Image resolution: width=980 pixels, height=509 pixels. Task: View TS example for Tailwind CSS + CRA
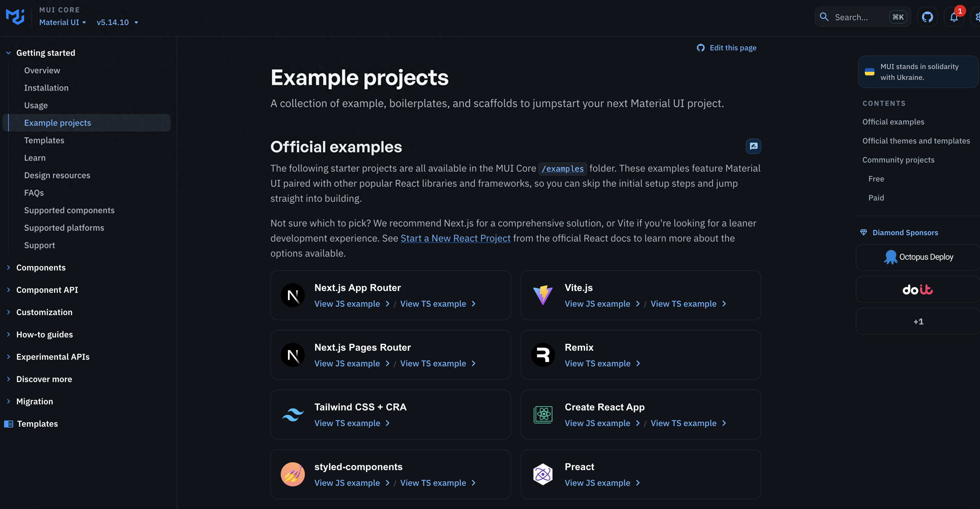[352, 423]
